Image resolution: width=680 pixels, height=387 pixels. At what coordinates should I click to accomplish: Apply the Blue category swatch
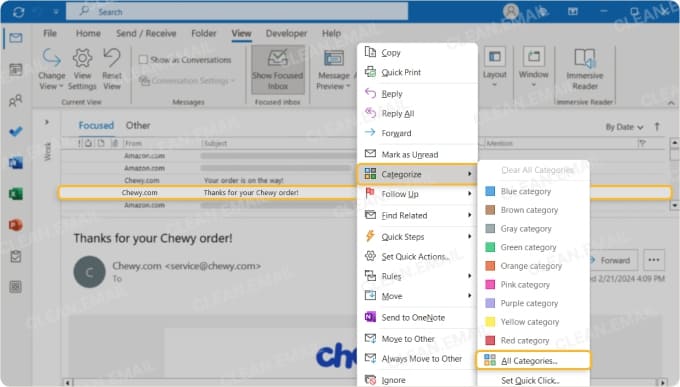tap(490, 191)
